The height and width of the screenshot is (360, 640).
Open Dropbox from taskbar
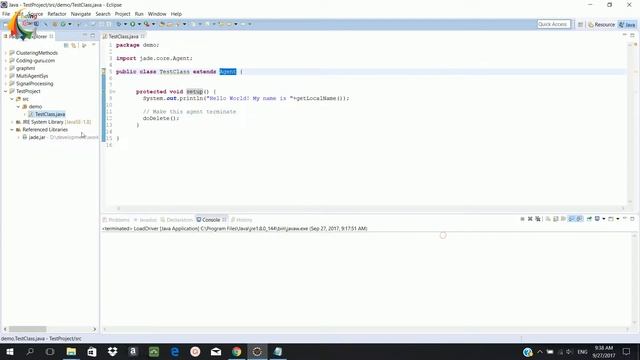[113, 351]
